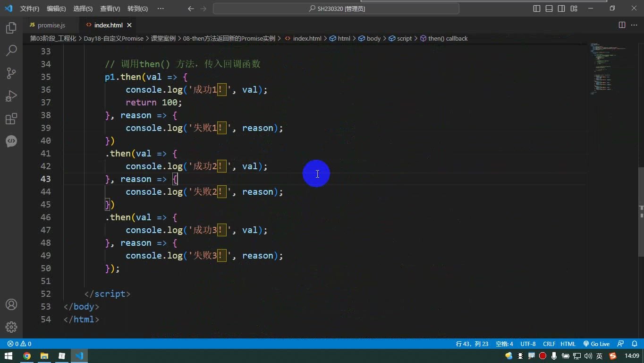Click CRLF end-of-line selector
Image resolution: width=644 pixels, height=363 pixels.
[x=549, y=344]
